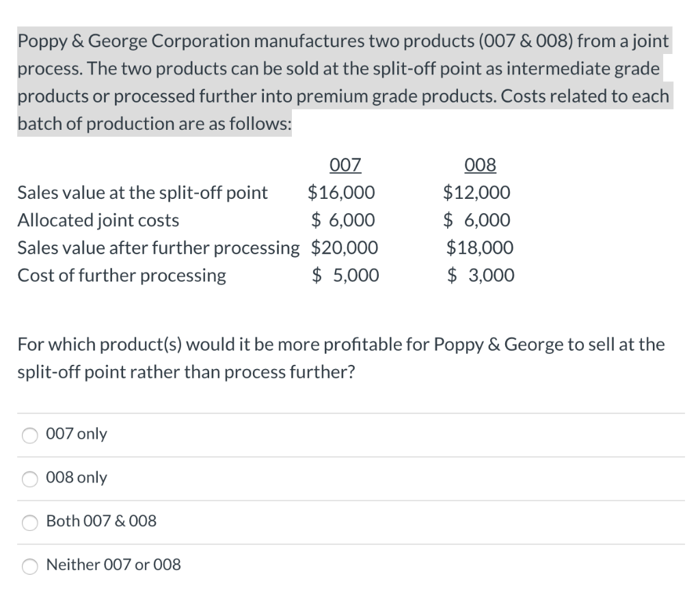Click the "Cost of further processing" row label
The width and height of the screenshot is (700, 600).
click(122, 275)
